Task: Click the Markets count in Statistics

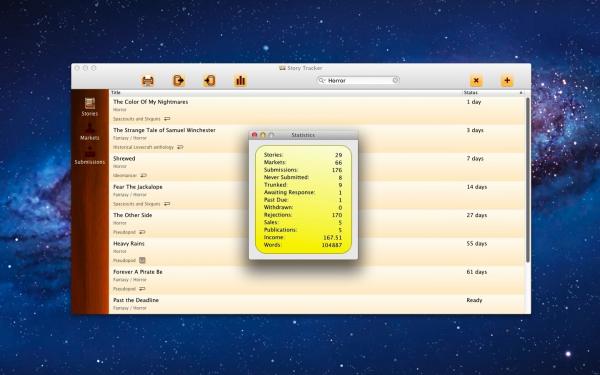Action: [x=338, y=162]
